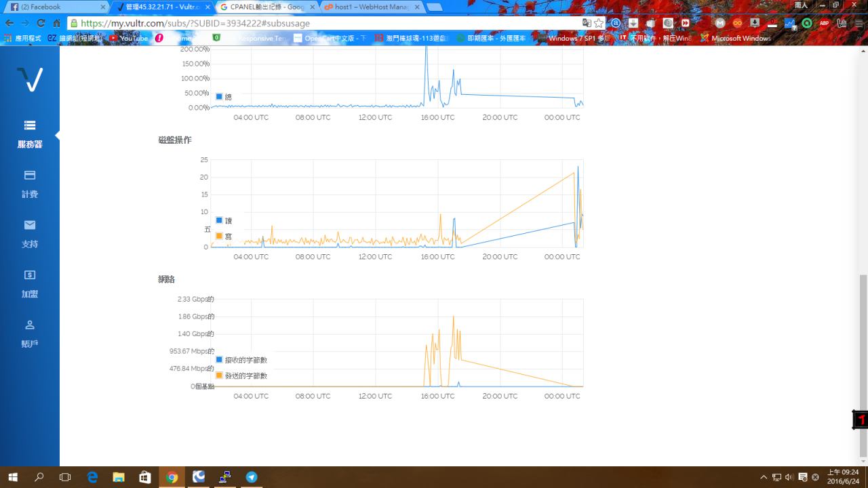This screenshot has height=488, width=868.
Task: Click the address bar URL field
Action: click(x=325, y=23)
